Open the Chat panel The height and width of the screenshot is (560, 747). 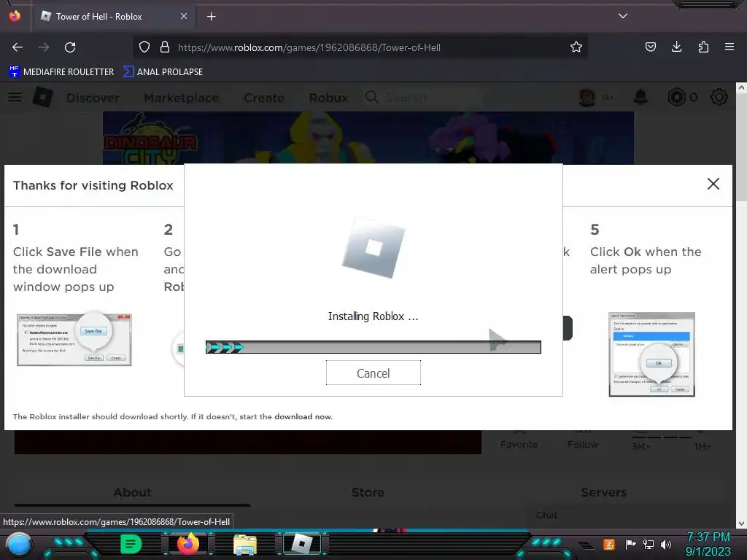tap(547, 516)
